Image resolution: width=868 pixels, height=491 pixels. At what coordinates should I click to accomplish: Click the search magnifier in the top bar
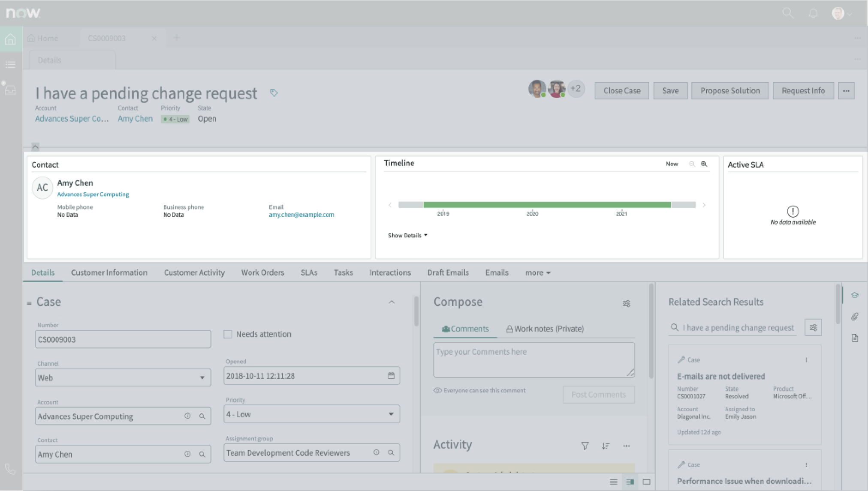(788, 13)
